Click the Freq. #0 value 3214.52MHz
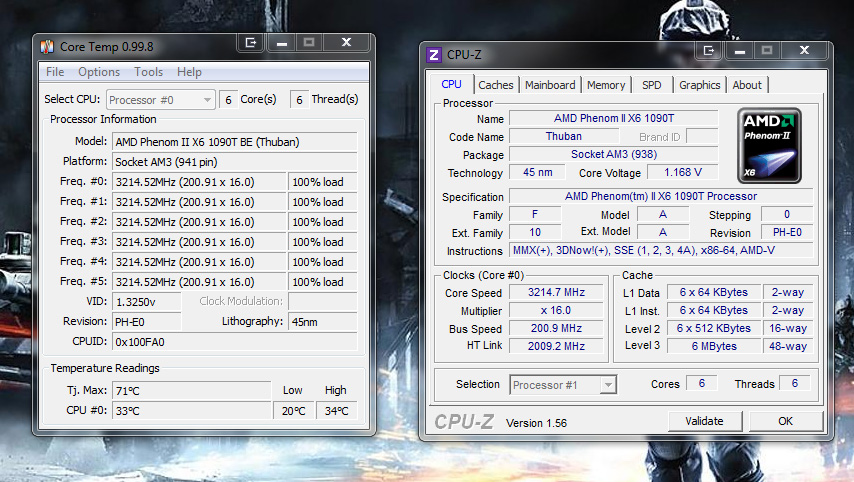 [199, 182]
